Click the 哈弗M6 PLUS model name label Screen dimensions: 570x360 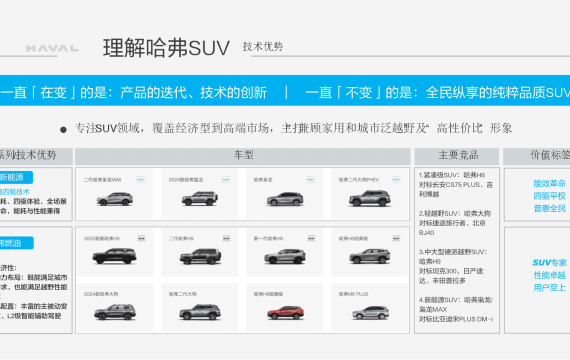[353, 294]
